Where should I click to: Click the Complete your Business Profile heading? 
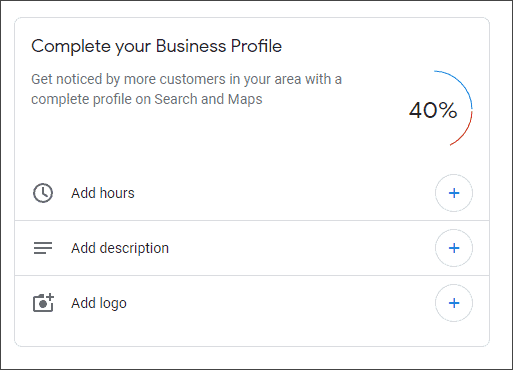point(156,47)
